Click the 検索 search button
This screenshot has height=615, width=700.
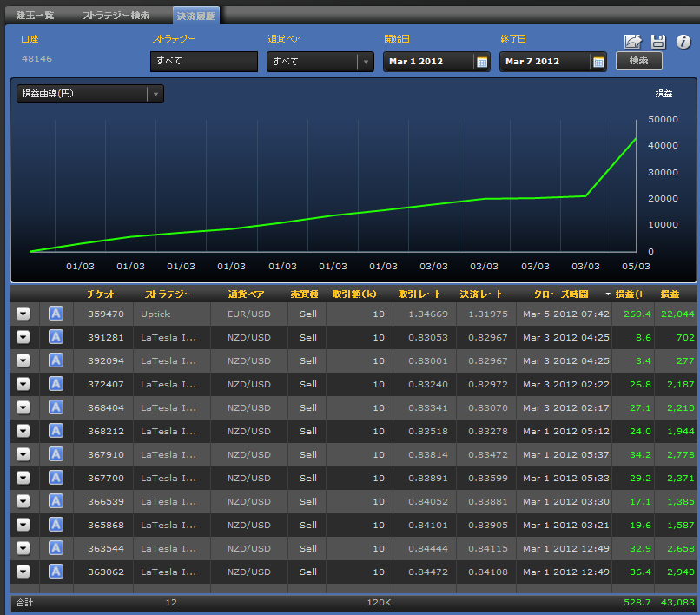pyautogui.click(x=638, y=61)
